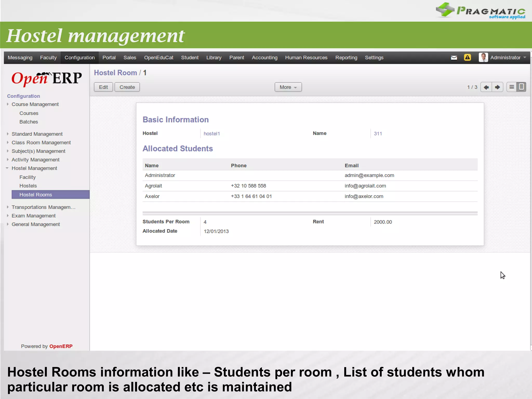Screen dimensions: 532x399
Task: Open the Library menu
Action: pyautogui.click(x=214, y=58)
